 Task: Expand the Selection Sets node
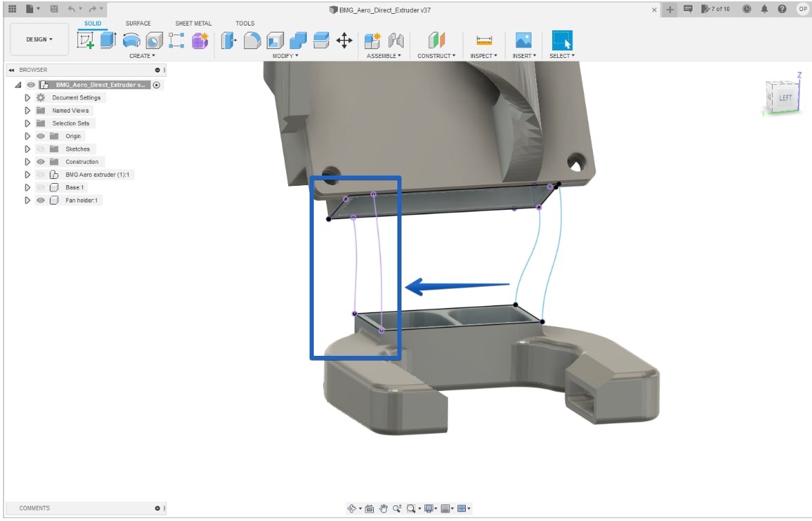coord(28,123)
